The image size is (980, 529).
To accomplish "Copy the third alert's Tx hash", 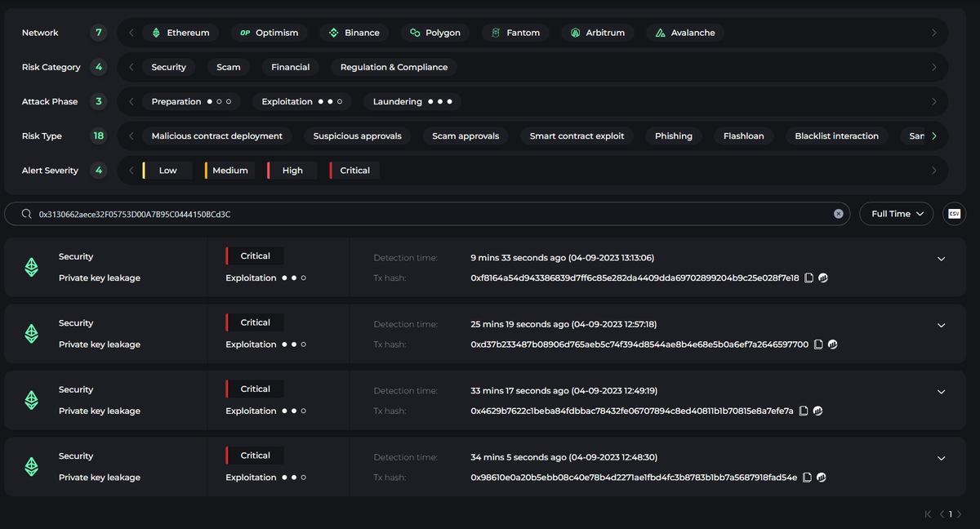I will coord(804,411).
